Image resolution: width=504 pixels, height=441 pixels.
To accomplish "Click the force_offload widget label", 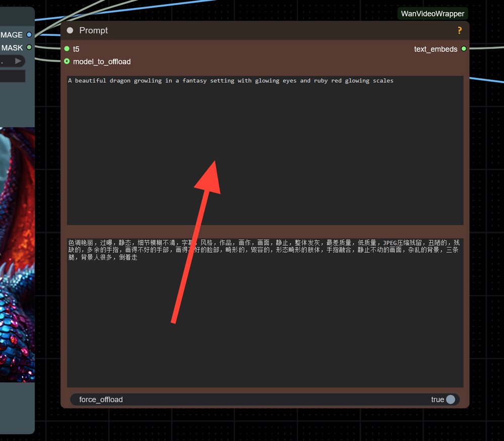I will pos(100,399).
